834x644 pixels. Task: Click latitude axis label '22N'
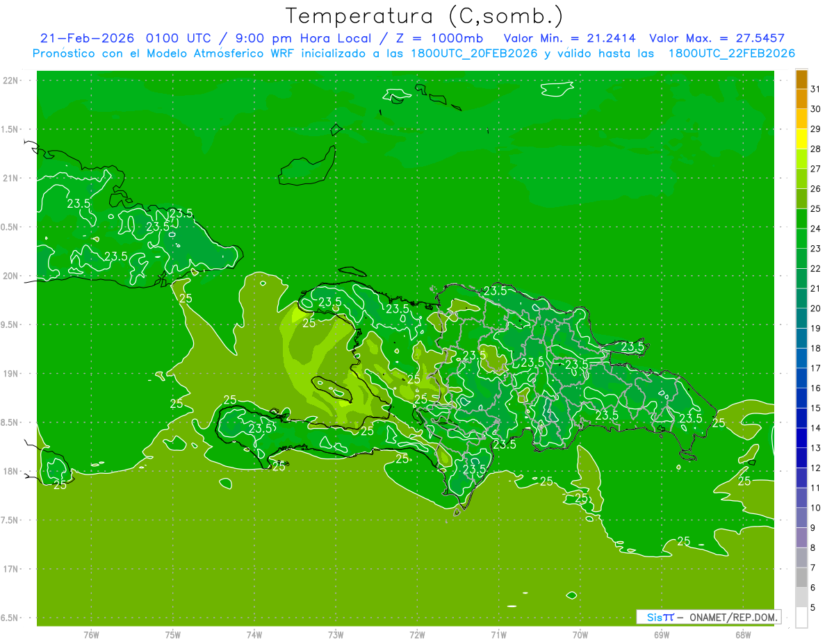(11, 80)
